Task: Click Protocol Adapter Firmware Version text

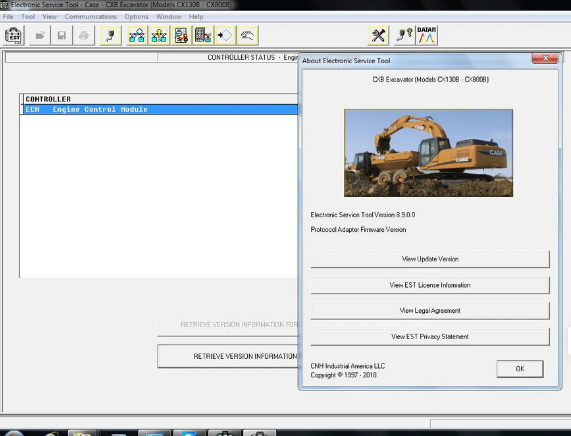Action: click(358, 229)
